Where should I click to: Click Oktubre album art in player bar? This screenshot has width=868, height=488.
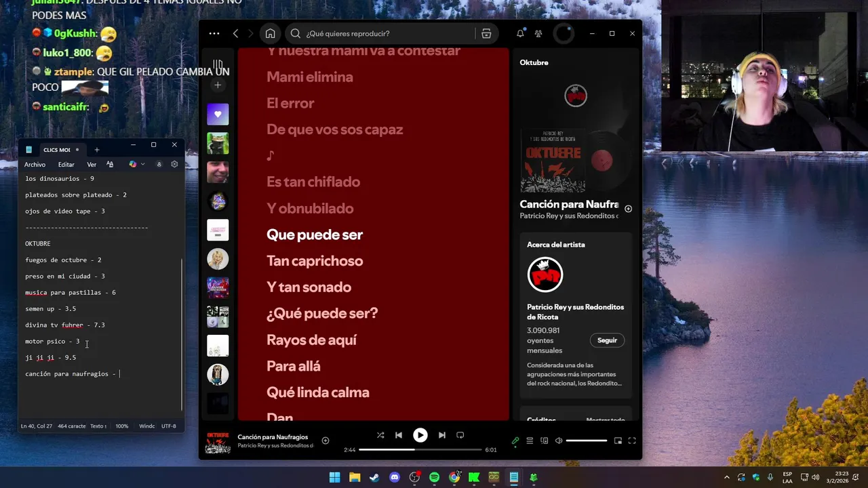pos(218,441)
